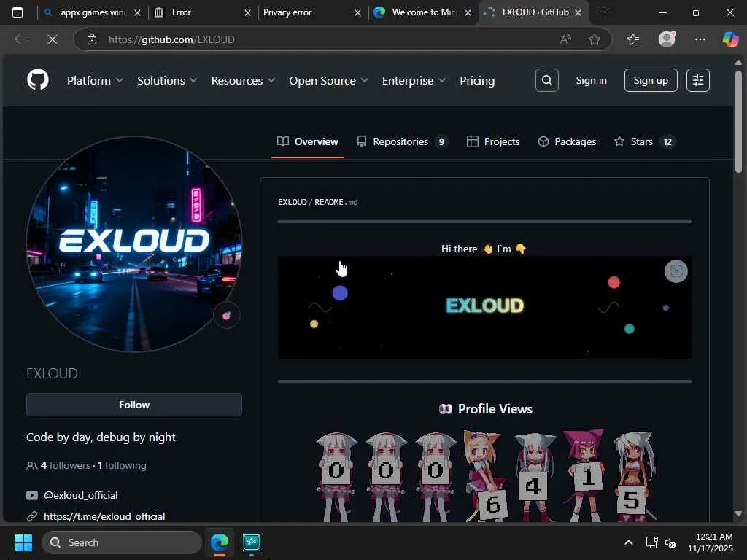Image resolution: width=747 pixels, height=560 pixels.
Task: Expand the Solutions dropdown
Action: tap(167, 80)
